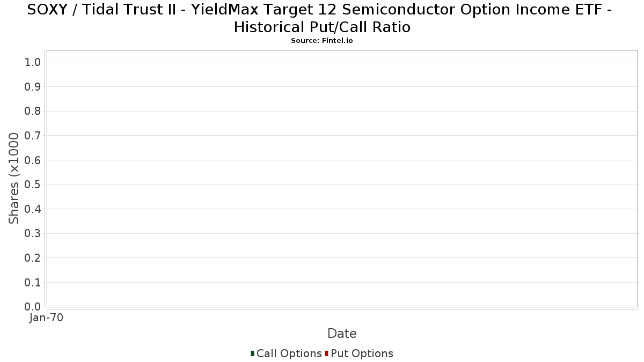Click the Source: Fintel.io subtitle
644x362 pixels.
pyautogui.click(x=322, y=41)
